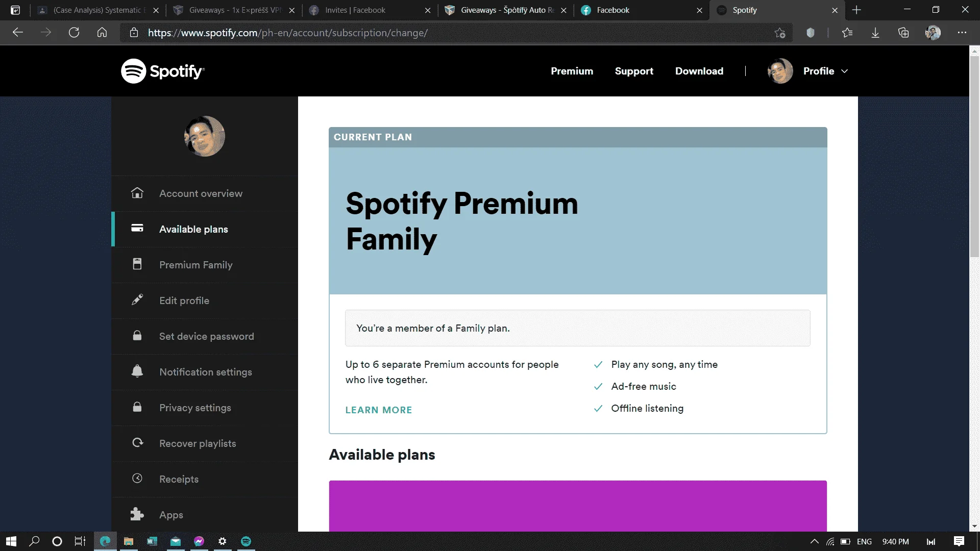The image size is (980, 551).
Task: Click the page vertical scrollbar
Action: [x=974, y=153]
